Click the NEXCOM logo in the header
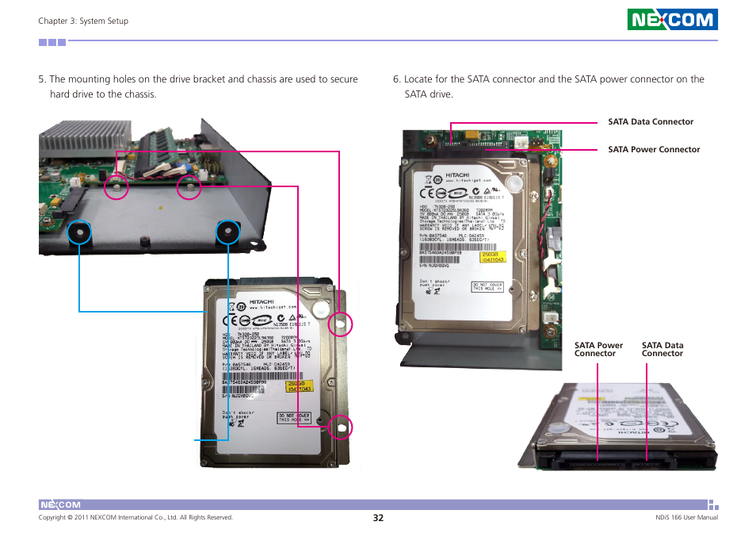This screenshot has height=533, width=756. click(672, 19)
